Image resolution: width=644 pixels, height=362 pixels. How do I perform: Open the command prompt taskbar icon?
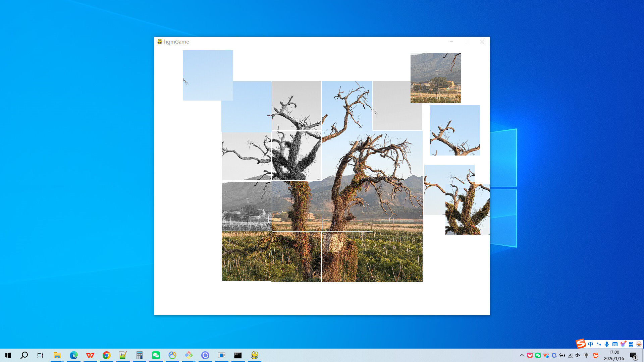(x=238, y=356)
